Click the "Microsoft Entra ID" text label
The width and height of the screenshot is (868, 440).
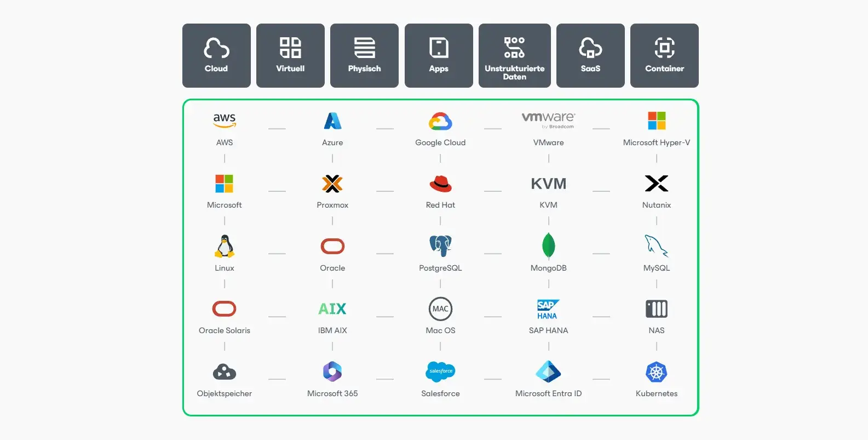(548, 393)
